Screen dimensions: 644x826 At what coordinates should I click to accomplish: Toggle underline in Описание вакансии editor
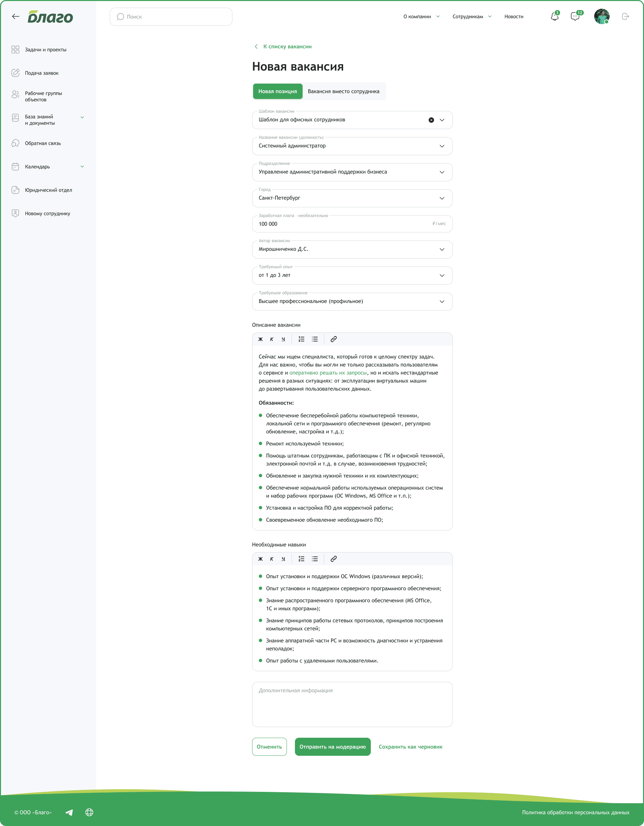(283, 339)
